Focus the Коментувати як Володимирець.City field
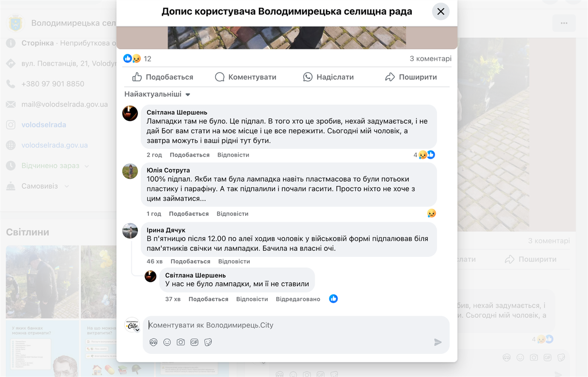The height and width of the screenshot is (377, 588). 296,325
